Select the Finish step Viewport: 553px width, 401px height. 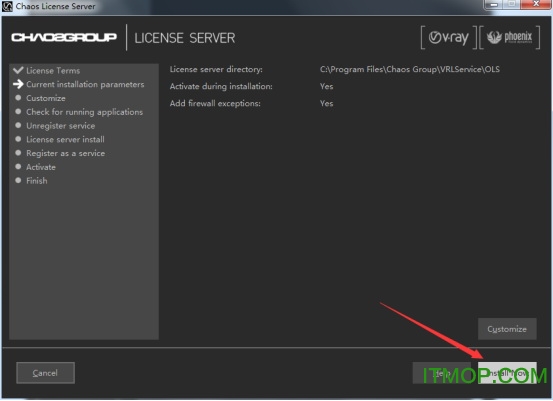point(37,181)
